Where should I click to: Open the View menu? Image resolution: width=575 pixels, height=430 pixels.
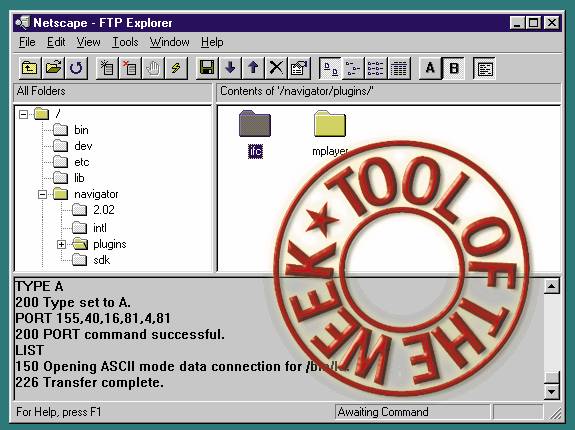tap(88, 42)
